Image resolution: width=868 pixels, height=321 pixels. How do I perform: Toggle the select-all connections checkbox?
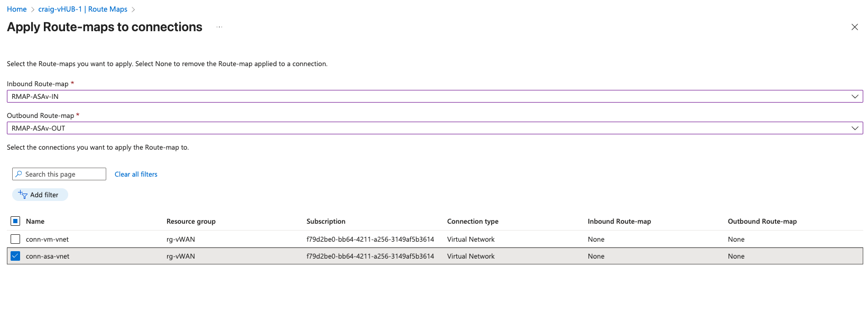point(15,221)
